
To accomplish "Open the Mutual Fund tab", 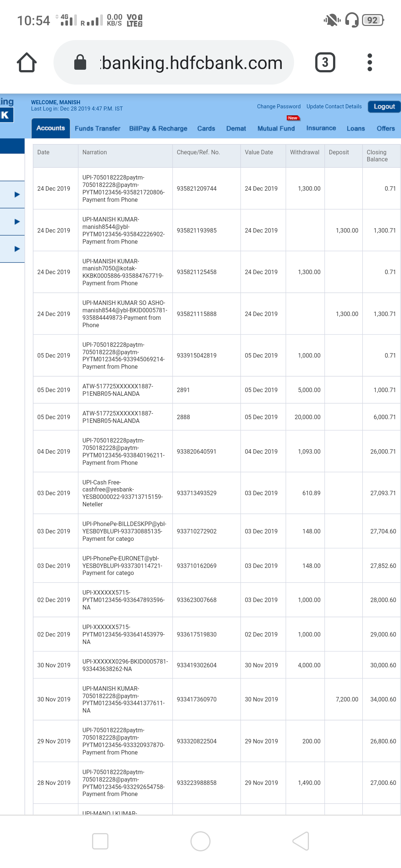I will coord(276,128).
